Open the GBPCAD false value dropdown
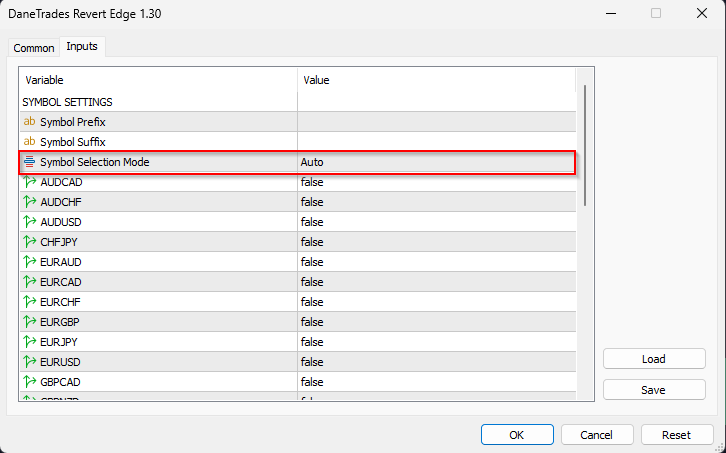 (437, 381)
